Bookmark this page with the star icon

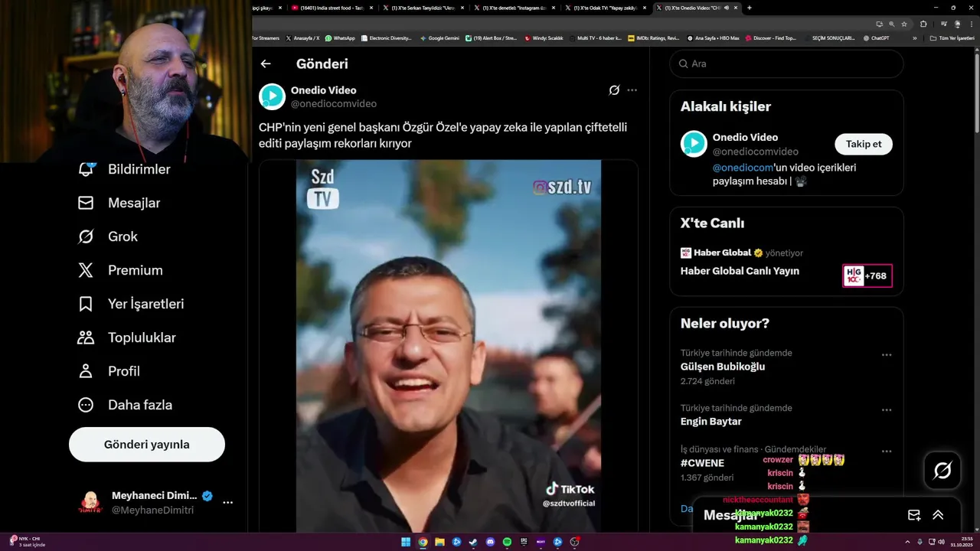pyautogui.click(x=904, y=24)
